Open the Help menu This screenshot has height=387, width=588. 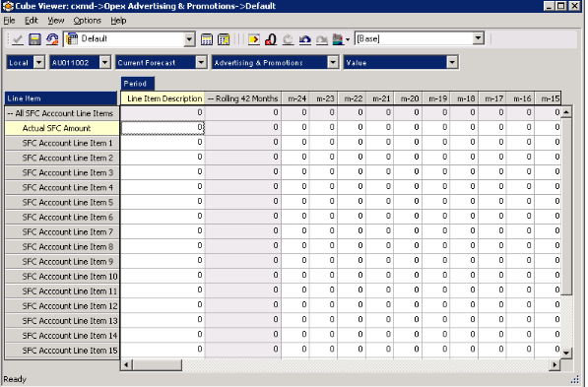pos(118,21)
